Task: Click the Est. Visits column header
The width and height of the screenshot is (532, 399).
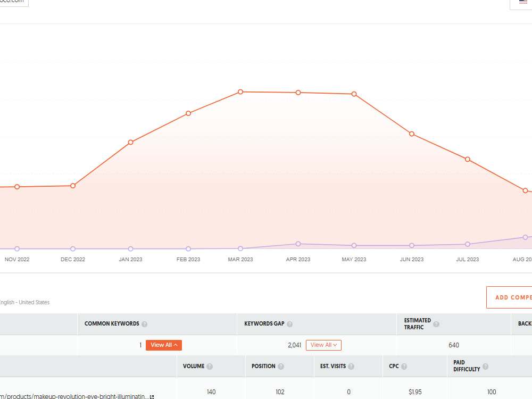Action: (x=333, y=366)
